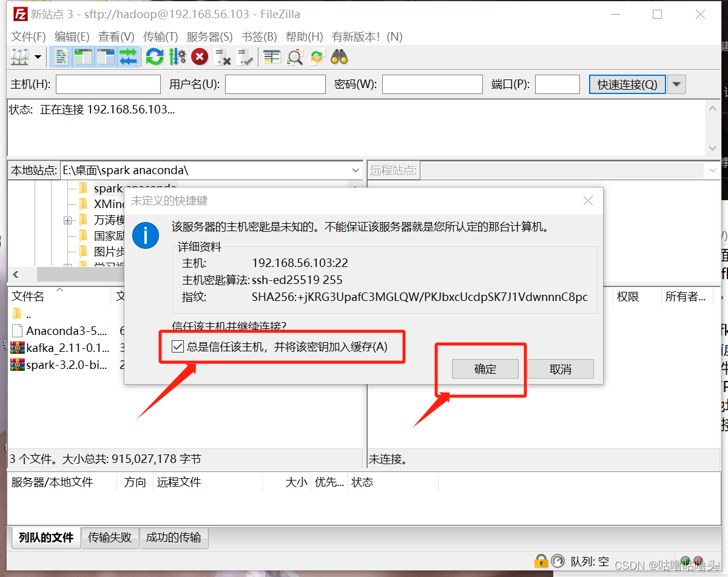Expand the 万涛 folder tree node

(x=67, y=220)
